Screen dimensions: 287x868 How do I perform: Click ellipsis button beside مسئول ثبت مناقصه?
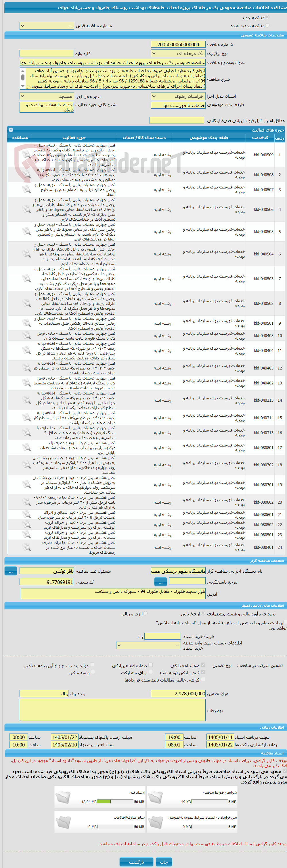pyautogui.click(x=11, y=571)
